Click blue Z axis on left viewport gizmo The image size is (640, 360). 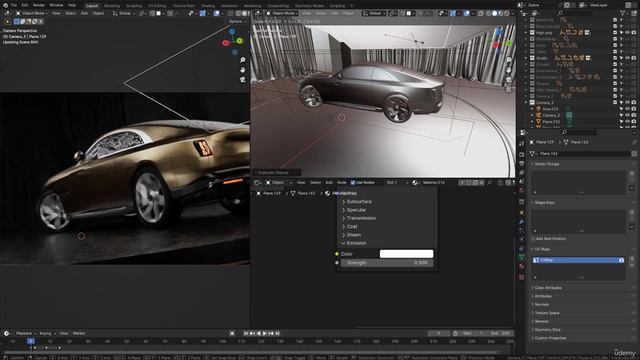coord(232,31)
